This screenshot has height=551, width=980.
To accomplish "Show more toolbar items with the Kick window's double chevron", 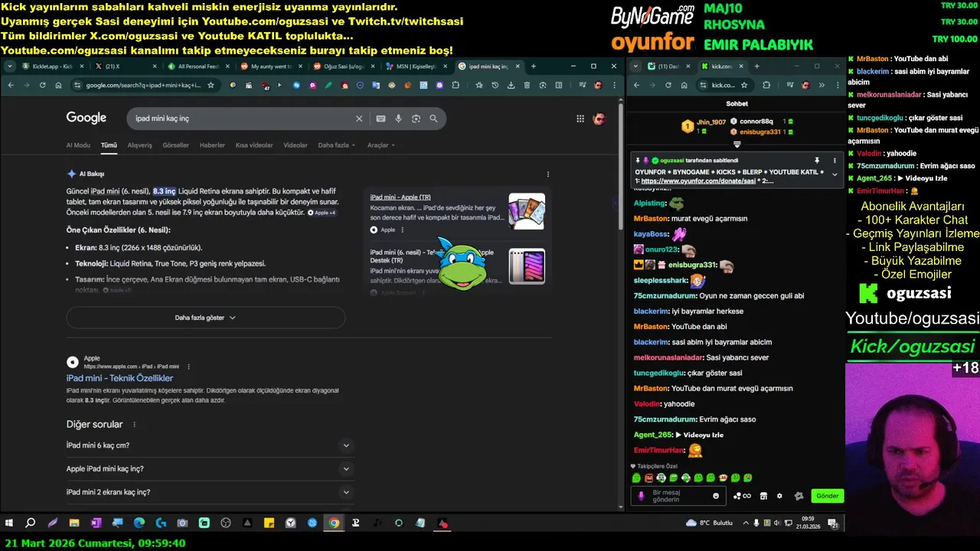I will (821, 85).
